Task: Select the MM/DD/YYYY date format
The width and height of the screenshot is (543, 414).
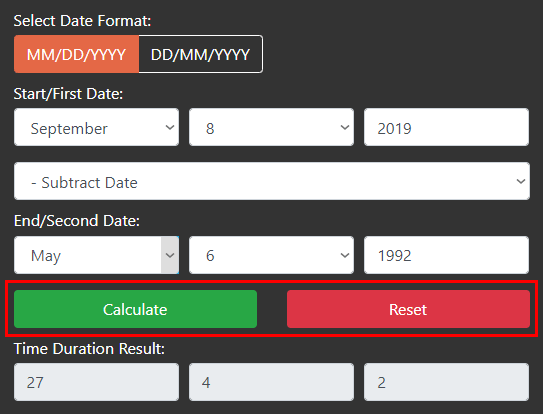Action: click(x=76, y=54)
